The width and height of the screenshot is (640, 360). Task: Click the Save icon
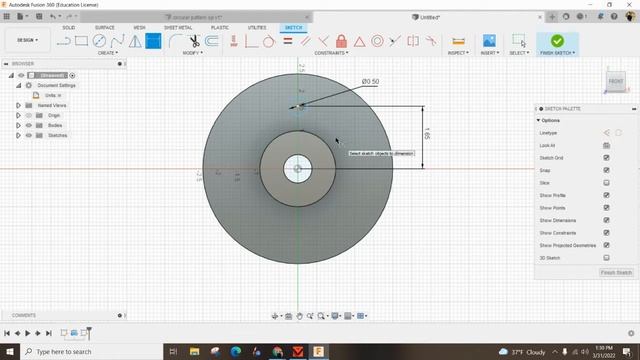click(x=39, y=17)
